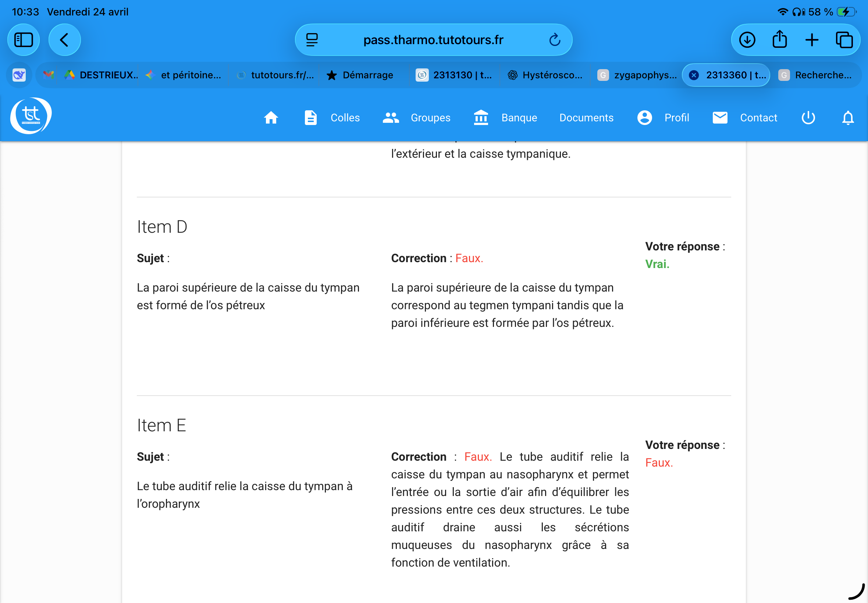Viewport: 868px width, 603px height.
Task: Click the TST logo
Action: click(31, 115)
